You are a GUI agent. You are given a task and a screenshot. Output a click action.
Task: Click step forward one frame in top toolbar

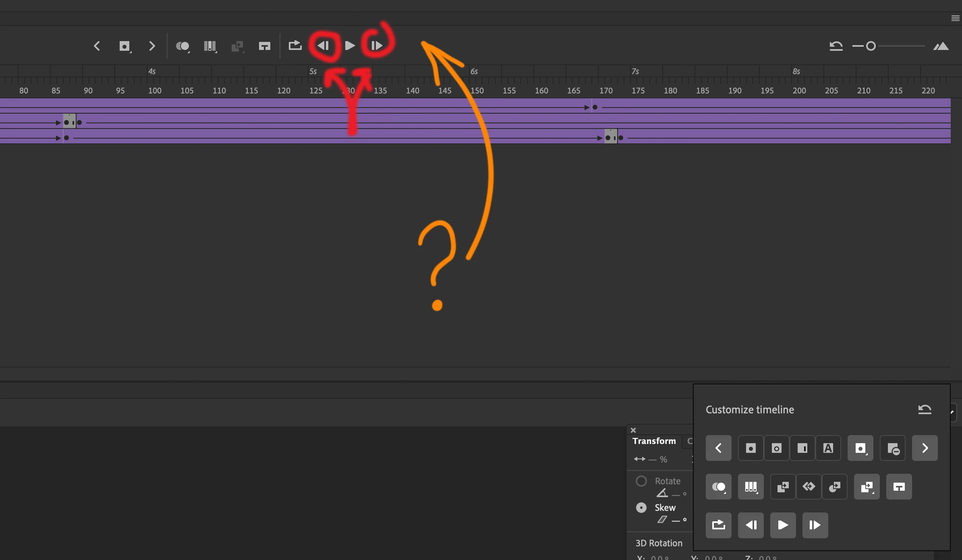376,46
